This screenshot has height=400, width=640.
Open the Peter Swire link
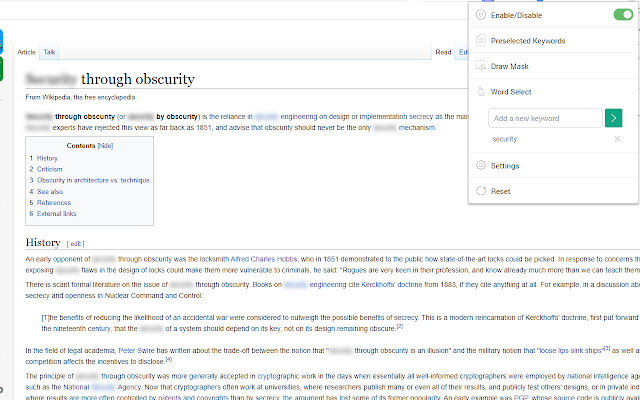click(x=136, y=350)
